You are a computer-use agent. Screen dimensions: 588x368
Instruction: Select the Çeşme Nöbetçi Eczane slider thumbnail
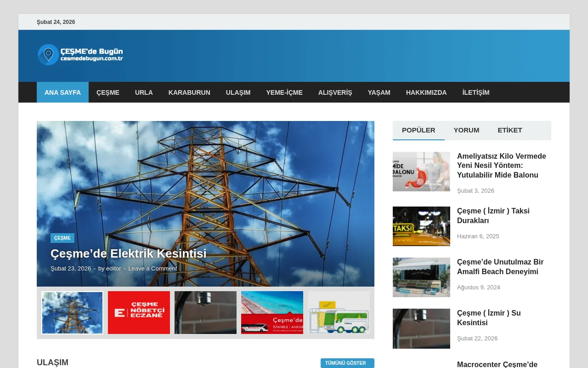pyautogui.click(x=139, y=312)
